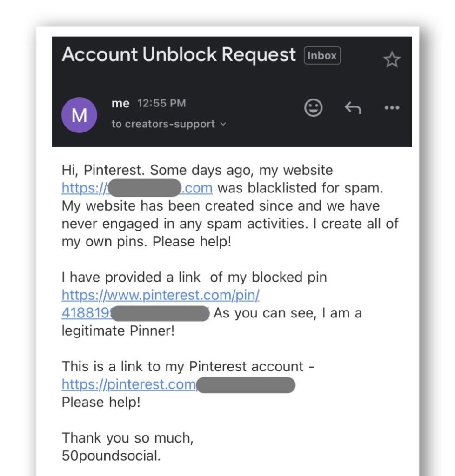Open the pinterest.com/pin/ link
This screenshot has height=476, width=455.
(x=160, y=295)
